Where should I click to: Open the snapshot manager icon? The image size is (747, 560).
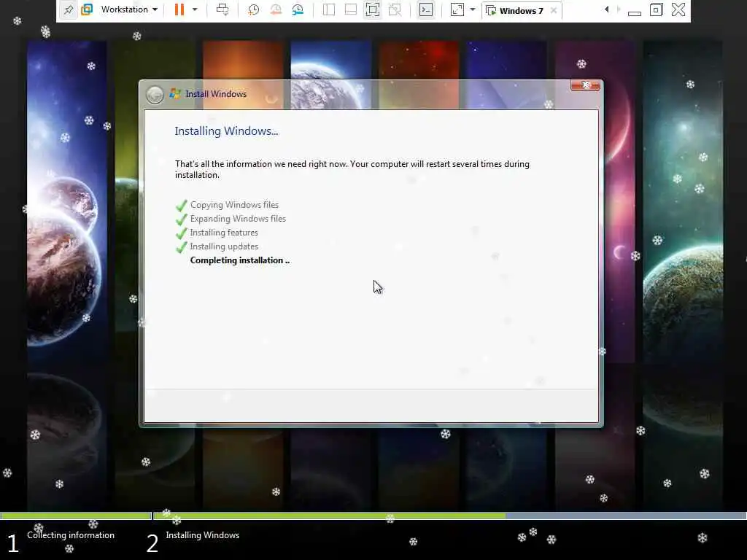[x=298, y=9]
